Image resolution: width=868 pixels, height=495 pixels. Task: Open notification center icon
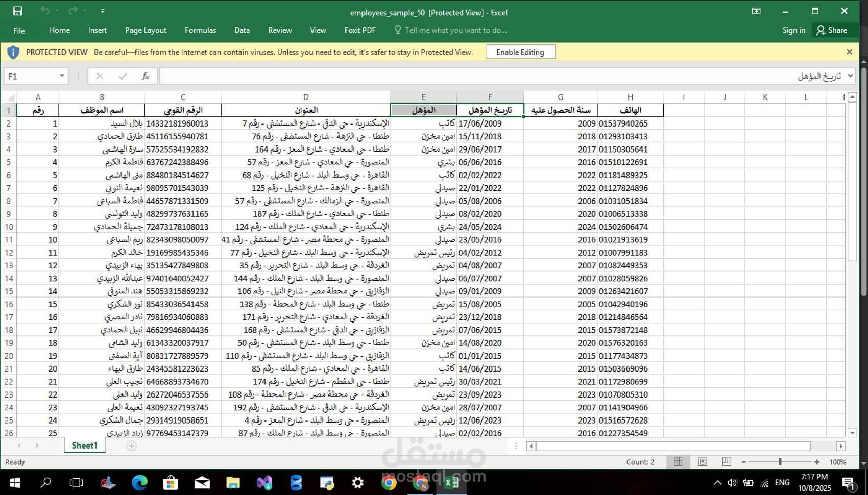pos(849,483)
